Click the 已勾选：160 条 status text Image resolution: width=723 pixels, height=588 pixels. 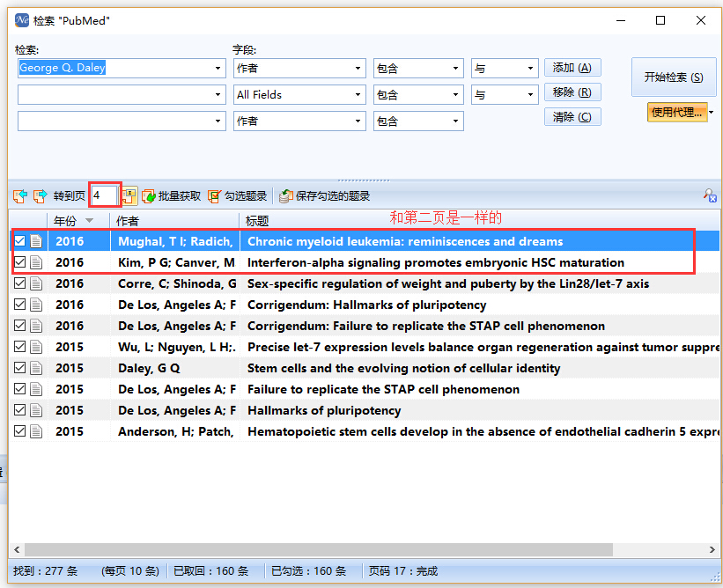click(x=308, y=571)
